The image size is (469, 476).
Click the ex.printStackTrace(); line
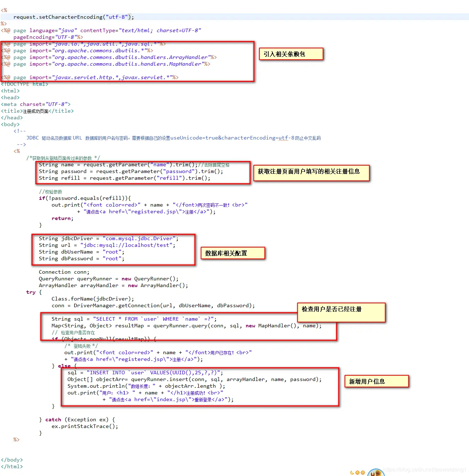[x=85, y=426]
